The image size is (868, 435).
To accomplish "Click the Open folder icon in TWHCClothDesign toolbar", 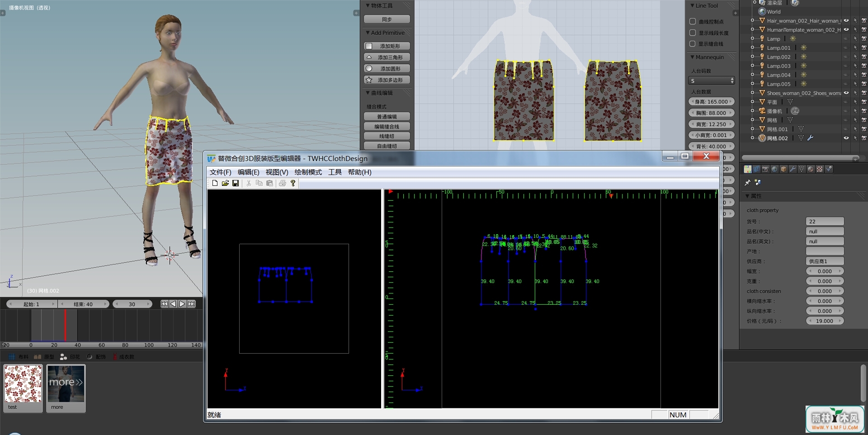I will tap(225, 183).
